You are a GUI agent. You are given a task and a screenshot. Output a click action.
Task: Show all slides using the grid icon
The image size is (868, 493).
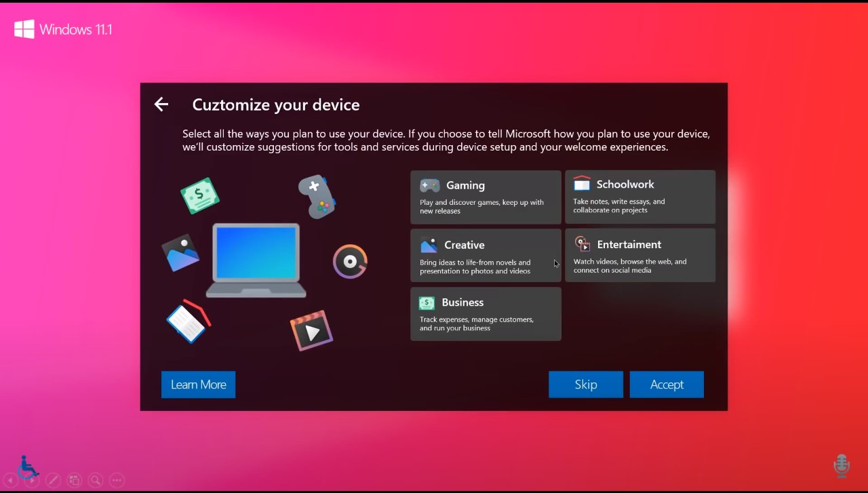click(x=75, y=480)
